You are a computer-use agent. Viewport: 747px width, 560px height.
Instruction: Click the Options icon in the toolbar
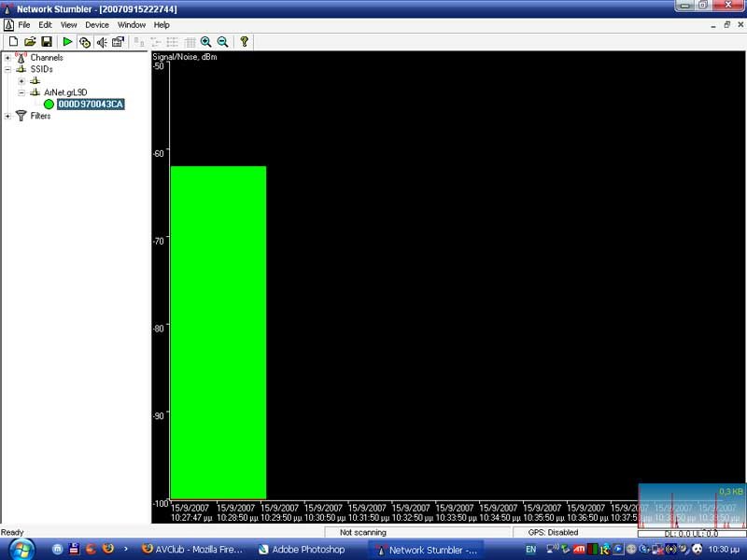point(119,42)
